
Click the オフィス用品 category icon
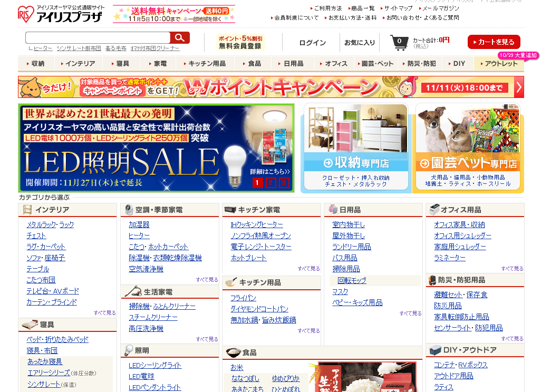(x=434, y=209)
